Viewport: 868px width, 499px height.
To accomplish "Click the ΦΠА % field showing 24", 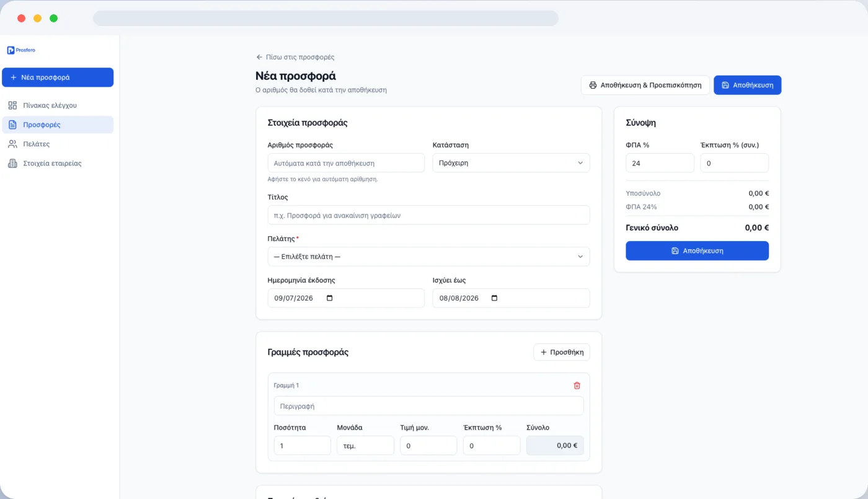I will point(660,163).
